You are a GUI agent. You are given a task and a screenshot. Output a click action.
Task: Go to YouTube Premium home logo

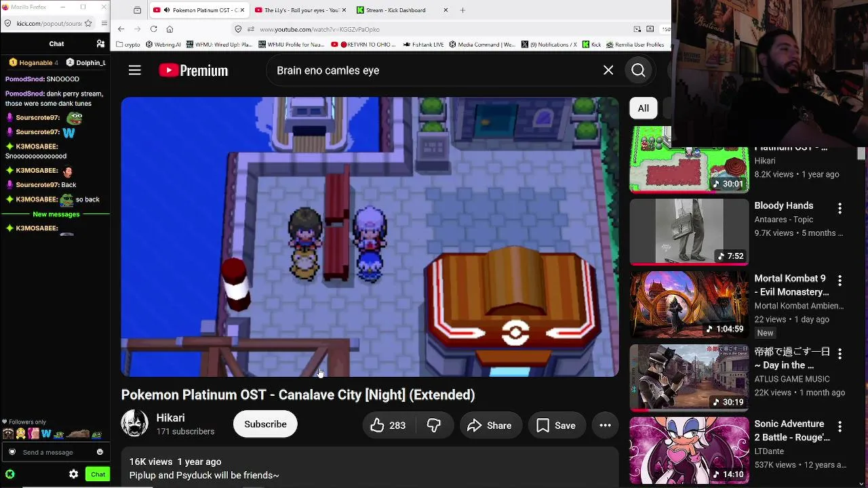coord(193,70)
